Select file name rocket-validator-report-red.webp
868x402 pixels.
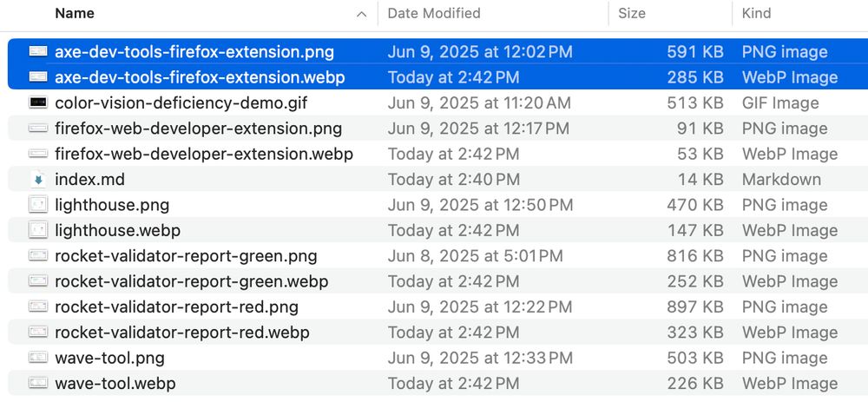click(x=182, y=332)
